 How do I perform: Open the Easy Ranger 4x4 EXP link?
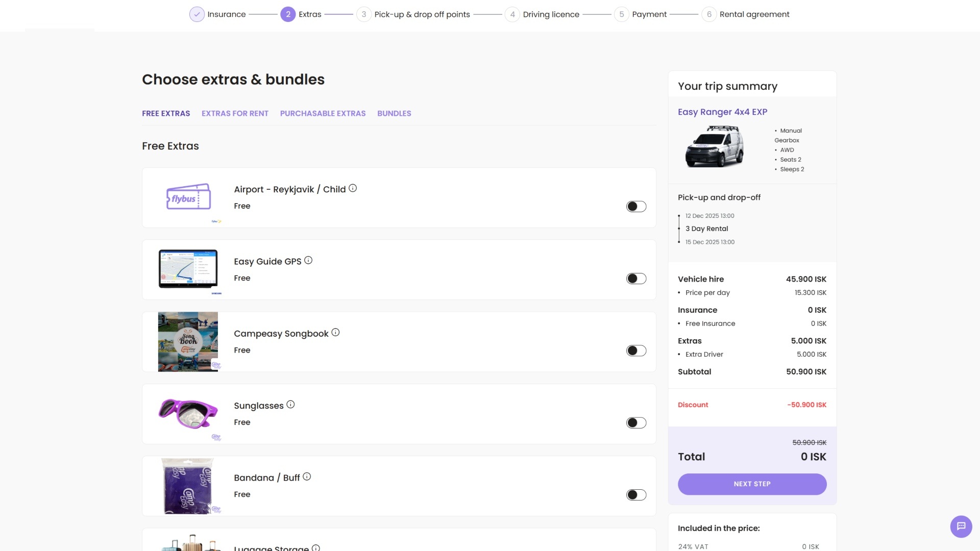point(722,112)
